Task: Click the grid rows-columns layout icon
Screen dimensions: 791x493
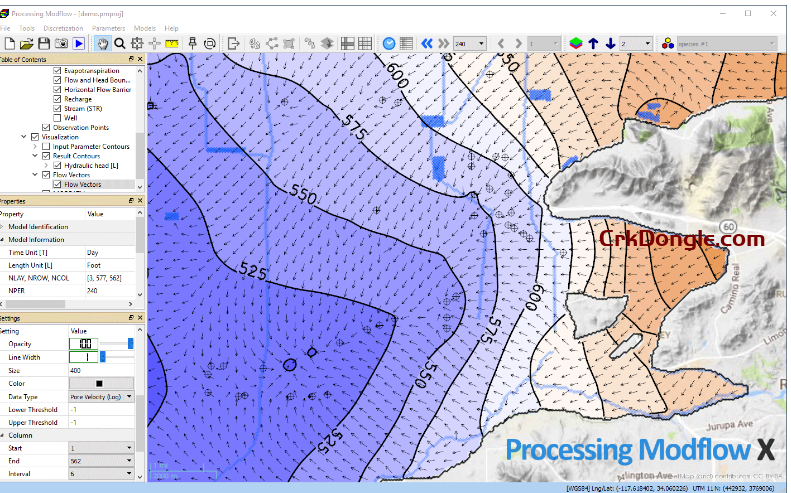Action: coord(348,44)
